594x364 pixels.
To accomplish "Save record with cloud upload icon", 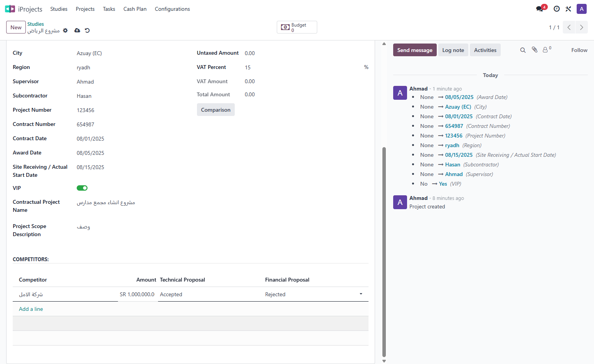I will tap(77, 30).
